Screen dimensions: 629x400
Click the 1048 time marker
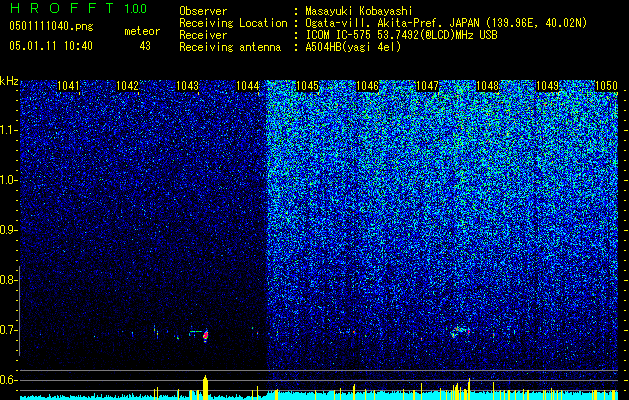487,86
